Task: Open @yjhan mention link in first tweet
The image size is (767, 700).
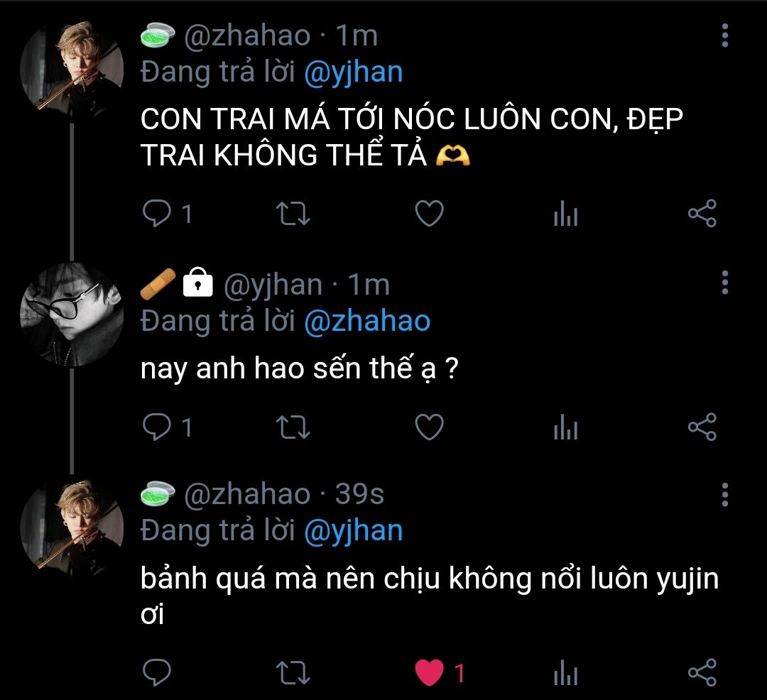Action: tap(353, 72)
